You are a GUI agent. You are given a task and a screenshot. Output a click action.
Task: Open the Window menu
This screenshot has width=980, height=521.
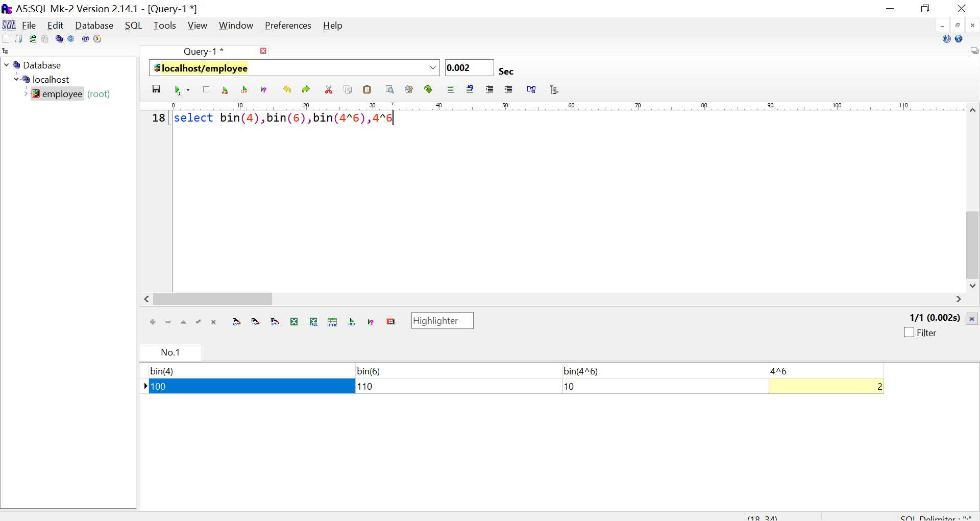point(236,26)
